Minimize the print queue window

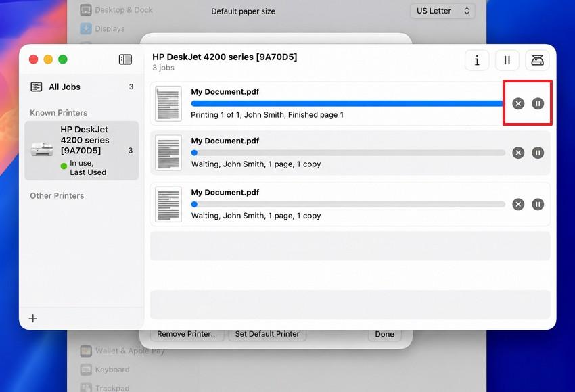pyautogui.click(x=48, y=59)
